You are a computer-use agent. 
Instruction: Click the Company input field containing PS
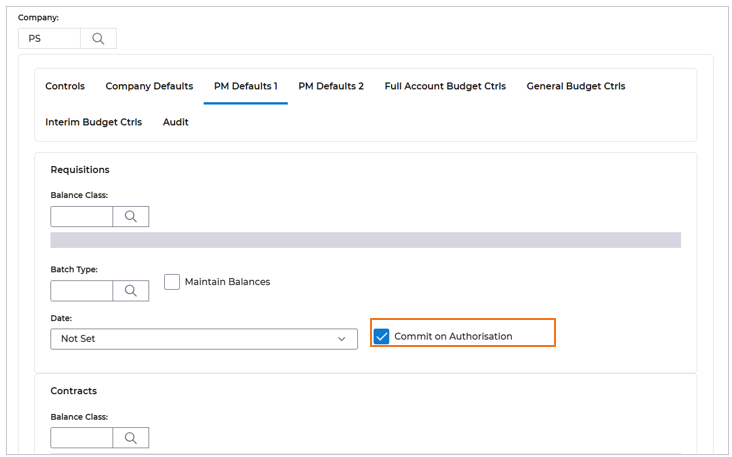[50, 39]
